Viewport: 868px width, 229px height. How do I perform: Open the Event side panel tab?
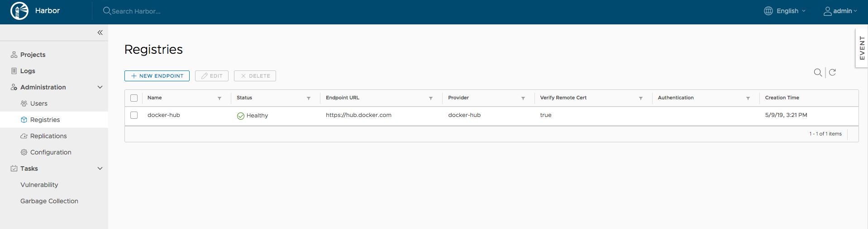862,48
